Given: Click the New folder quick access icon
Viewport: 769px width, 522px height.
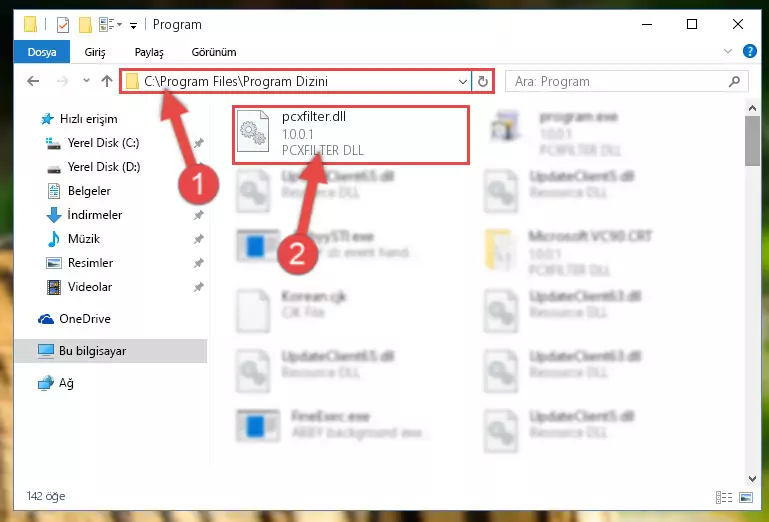Looking at the screenshot, I should pos(85,25).
